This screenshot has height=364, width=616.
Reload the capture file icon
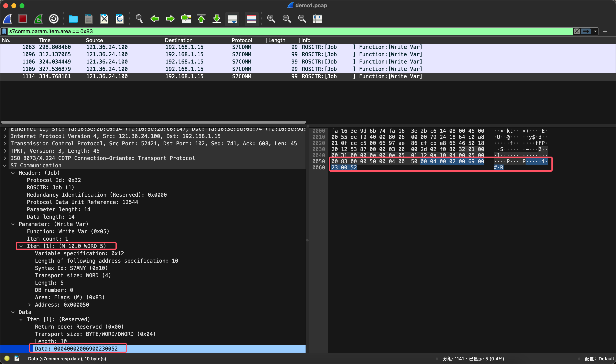[x=120, y=19]
